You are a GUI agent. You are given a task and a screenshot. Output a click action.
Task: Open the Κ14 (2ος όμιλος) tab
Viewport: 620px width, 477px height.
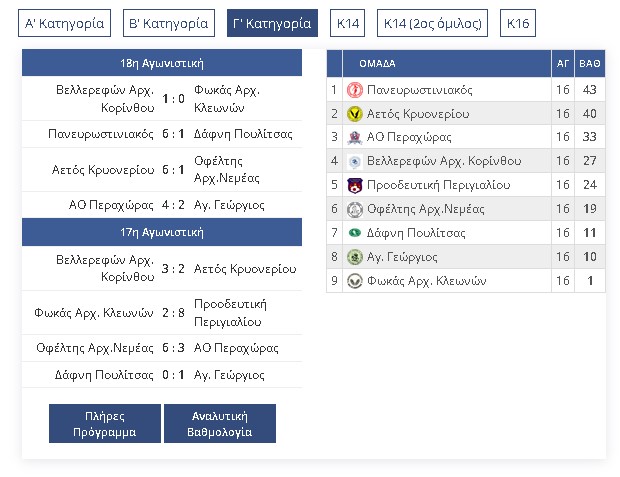pyautogui.click(x=433, y=23)
